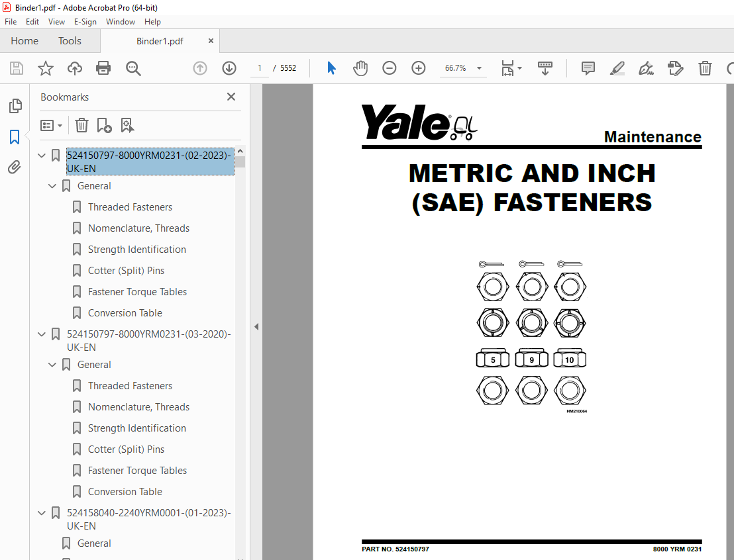The width and height of the screenshot is (734, 560).
Task: Open the first Threaded Fasteners bookmark
Action: [x=130, y=207]
